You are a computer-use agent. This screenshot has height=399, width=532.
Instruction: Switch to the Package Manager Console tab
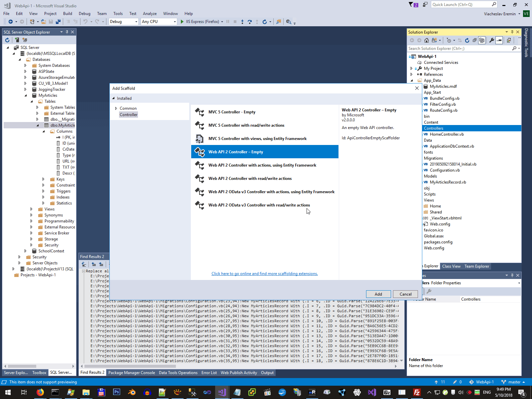tap(132, 373)
